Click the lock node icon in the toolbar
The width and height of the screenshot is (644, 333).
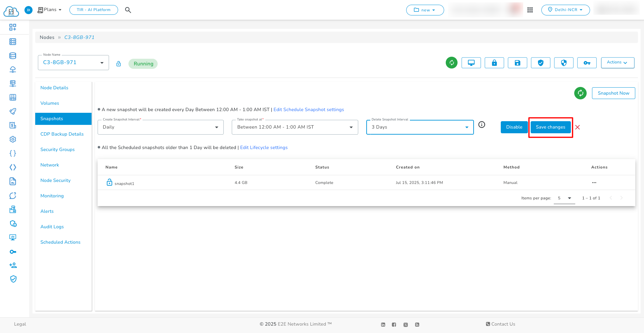[x=494, y=62]
